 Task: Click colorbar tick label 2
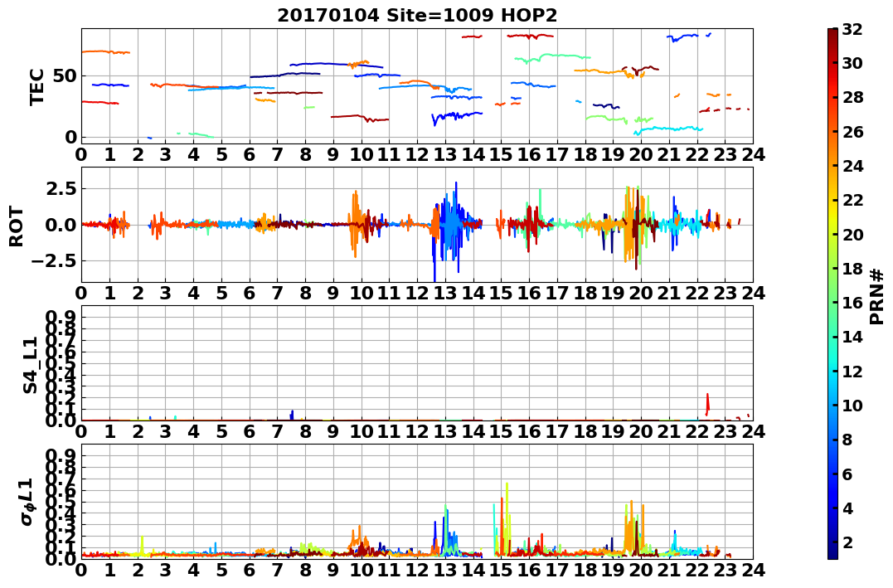point(847,542)
